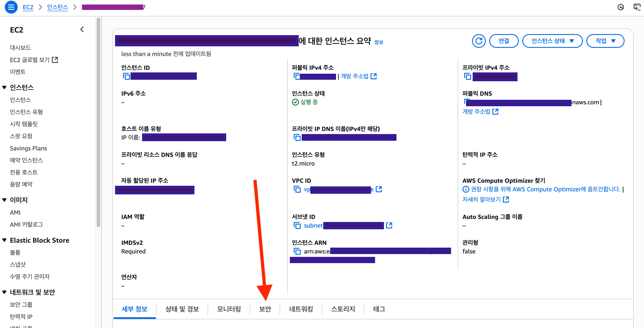Go to EC2 breadcrumb link
Viewport: 644px width, 328px height.
tap(28, 7)
